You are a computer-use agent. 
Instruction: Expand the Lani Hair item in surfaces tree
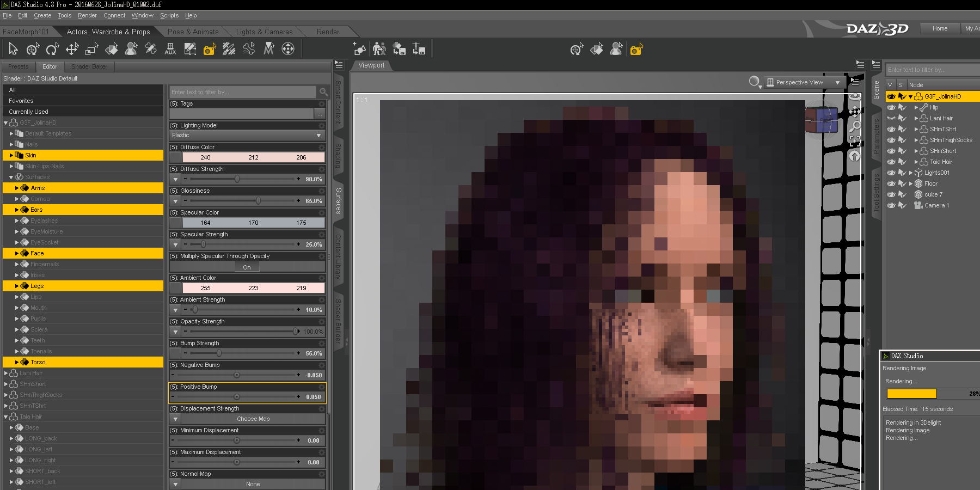tap(6, 373)
